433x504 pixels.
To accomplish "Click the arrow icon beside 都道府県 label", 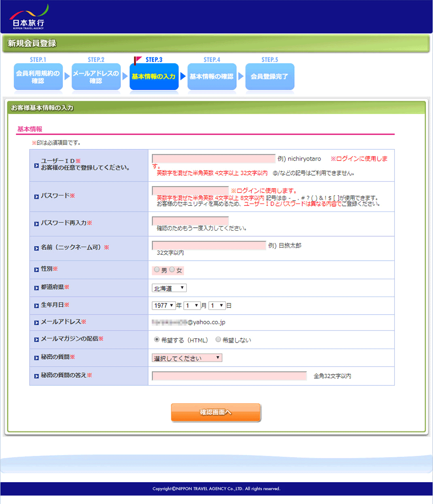I will coord(36,288).
